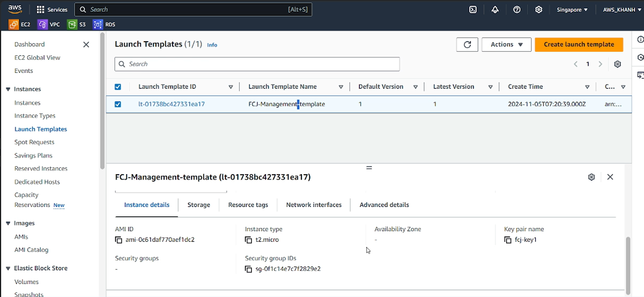Switch to the Resource tags tab

click(x=248, y=205)
